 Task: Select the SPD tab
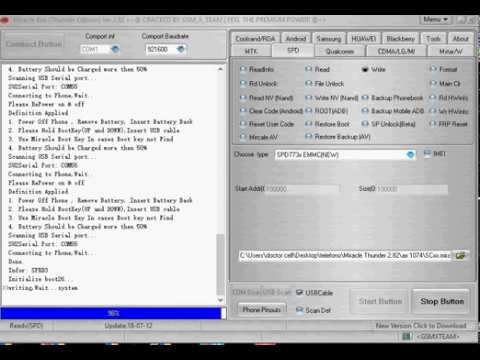(293, 51)
